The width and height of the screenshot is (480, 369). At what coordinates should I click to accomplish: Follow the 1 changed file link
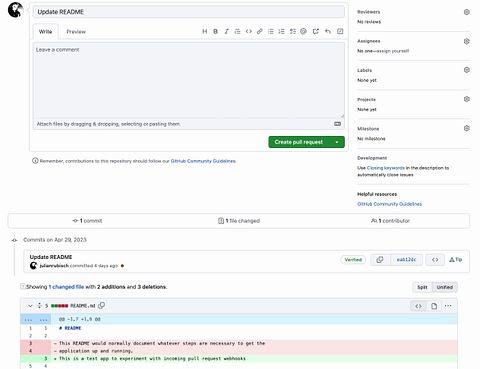[x=66, y=287]
